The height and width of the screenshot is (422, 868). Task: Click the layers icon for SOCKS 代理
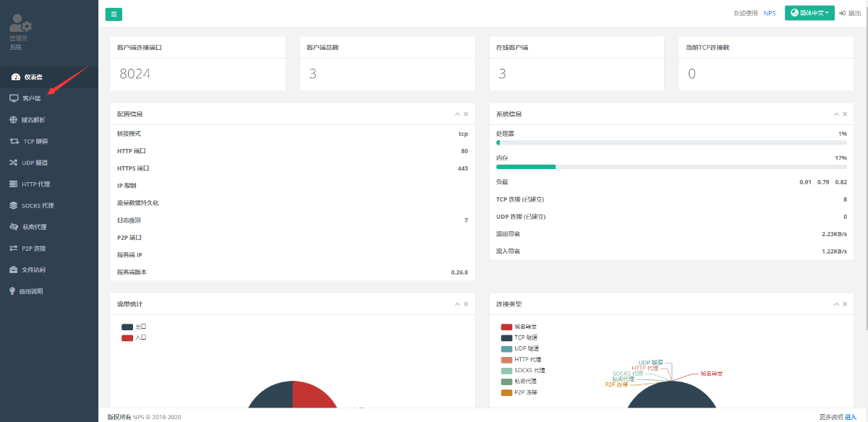click(14, 205)
